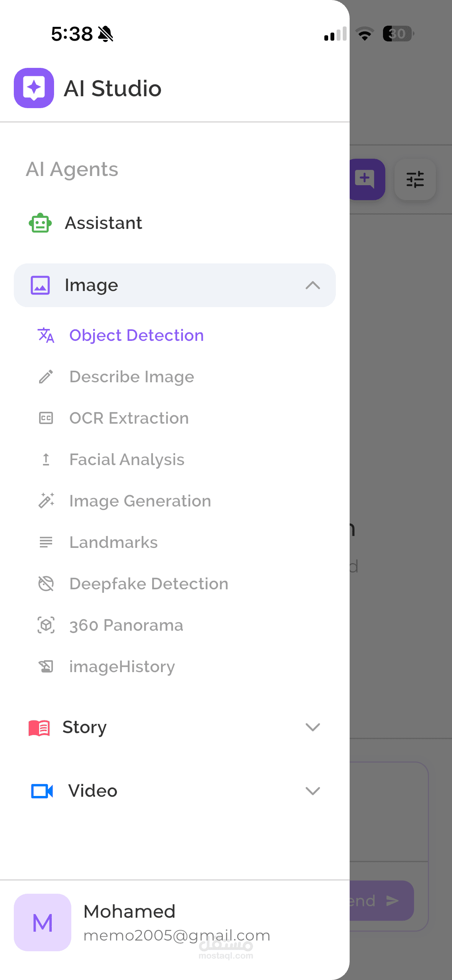Open the Assistant robot agent
This screenshot has width=452, height=980.
40,223
